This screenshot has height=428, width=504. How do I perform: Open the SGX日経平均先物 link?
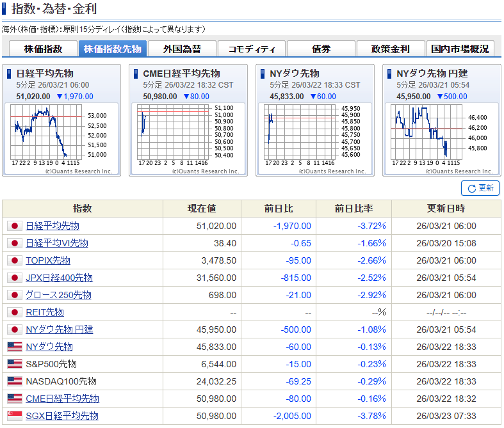pyautogui.click(x=62, y=416)
